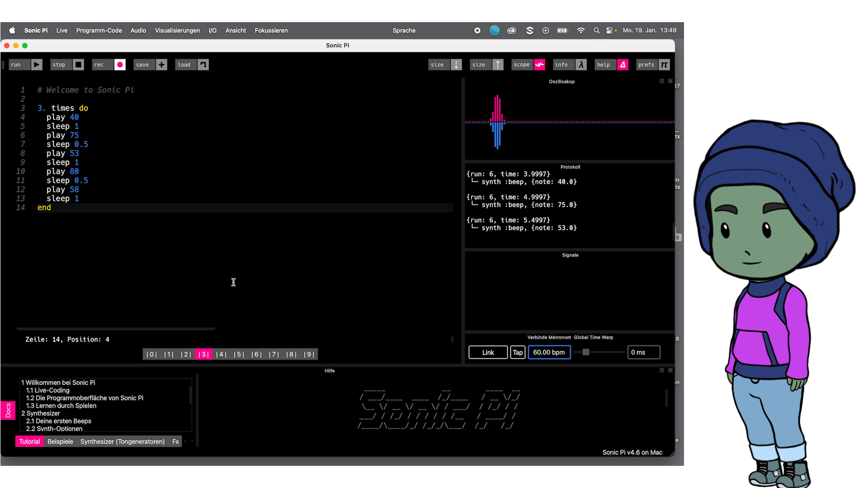Click the 60.00 bpm tempo field
868x488 pixels.
[549, 352]
